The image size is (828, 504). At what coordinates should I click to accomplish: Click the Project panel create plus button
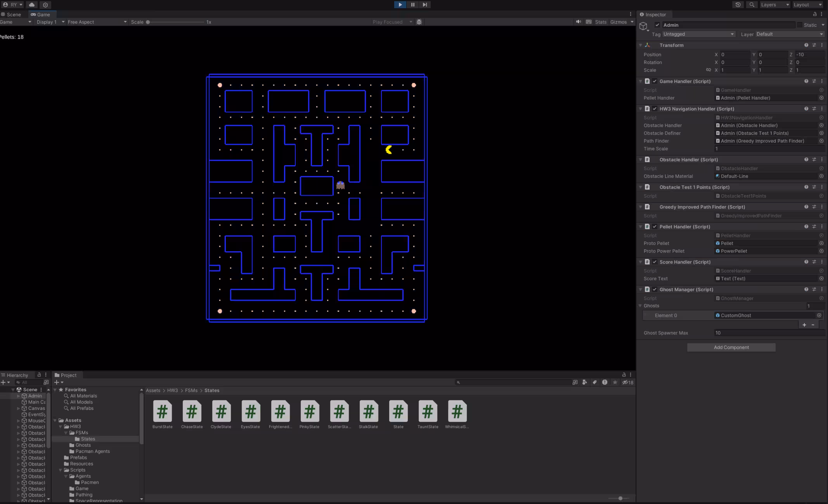(x=59, y=382)
